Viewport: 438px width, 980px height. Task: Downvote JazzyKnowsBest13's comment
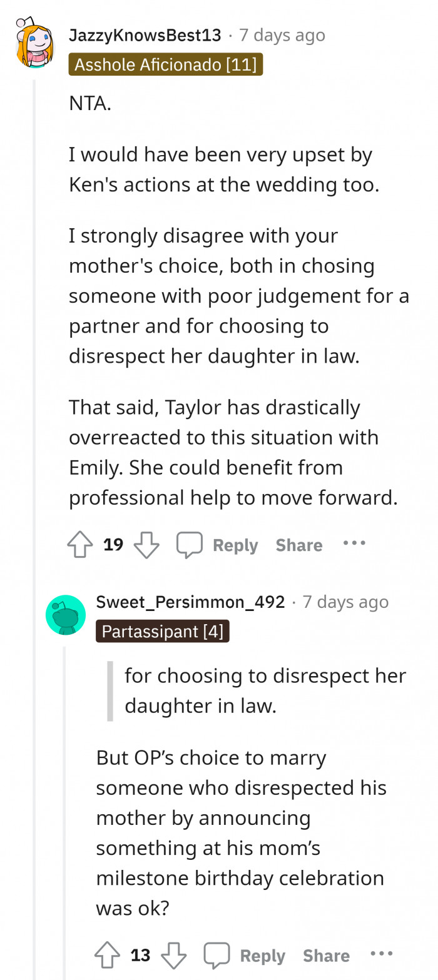[146, 543]
